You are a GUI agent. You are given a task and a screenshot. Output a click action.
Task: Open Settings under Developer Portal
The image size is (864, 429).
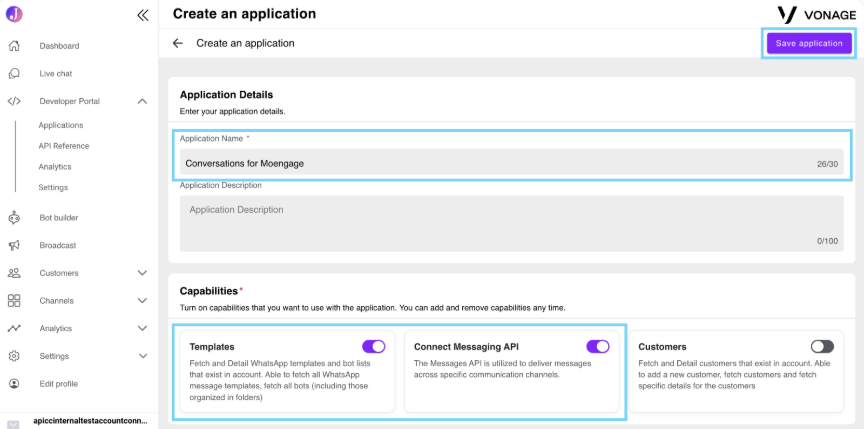[x=53, y=187]
